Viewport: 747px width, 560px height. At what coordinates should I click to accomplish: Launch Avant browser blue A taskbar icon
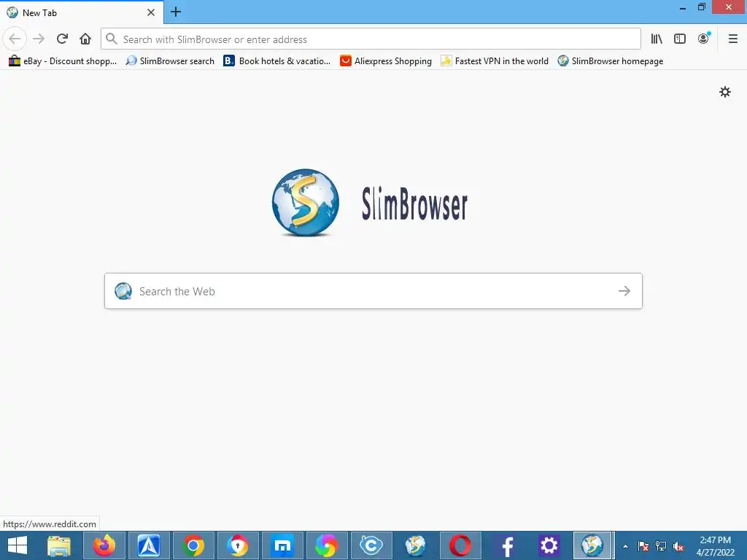point(149,545)
